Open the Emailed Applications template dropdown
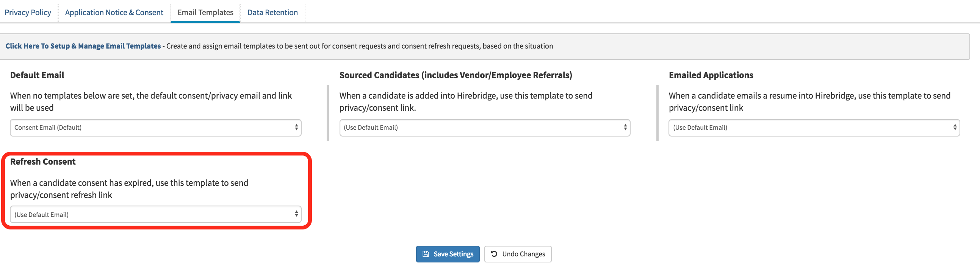Viewport: 980px width, 267px height. click(x=814, y=127)
